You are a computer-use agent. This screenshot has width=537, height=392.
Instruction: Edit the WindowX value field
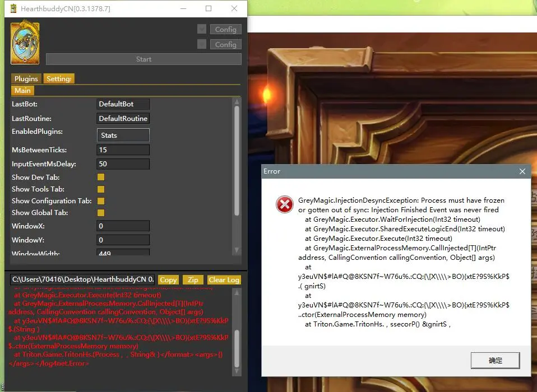[x=123, y=226]
